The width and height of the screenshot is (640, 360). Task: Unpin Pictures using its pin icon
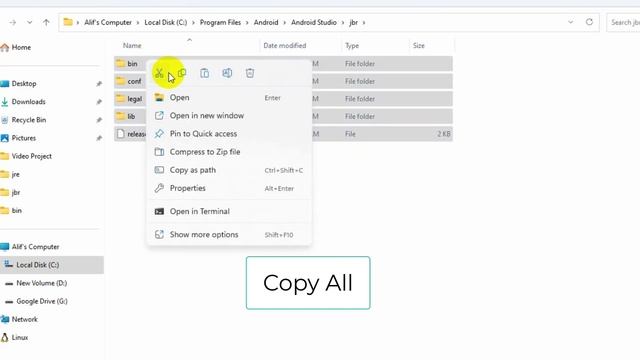(99, 138)
